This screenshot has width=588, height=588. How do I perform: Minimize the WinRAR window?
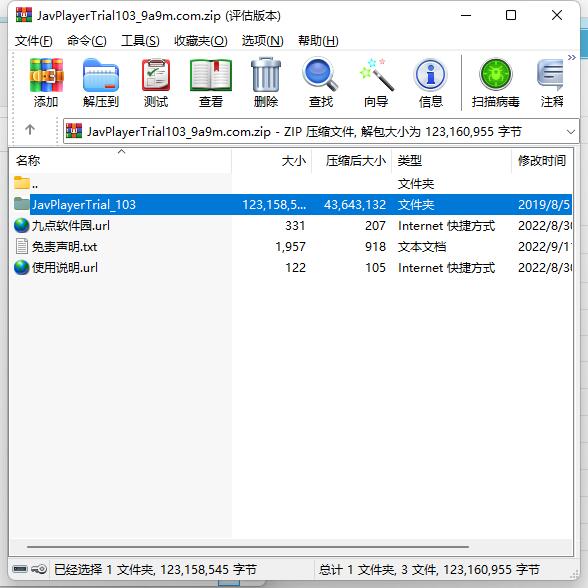pyautogui.click(x=466, y=15)
